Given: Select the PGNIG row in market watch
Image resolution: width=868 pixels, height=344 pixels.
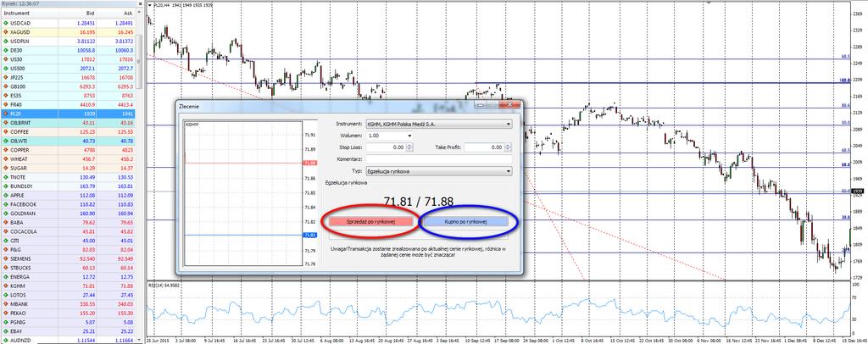Looking at the screenshot, I should [x=68, y=321].
